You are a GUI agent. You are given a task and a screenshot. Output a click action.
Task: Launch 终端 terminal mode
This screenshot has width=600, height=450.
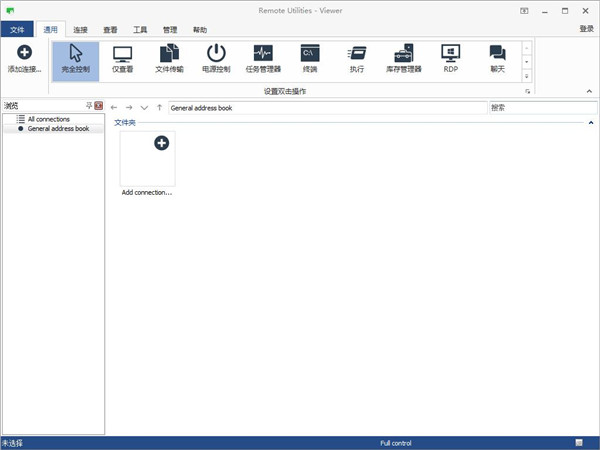310,58
